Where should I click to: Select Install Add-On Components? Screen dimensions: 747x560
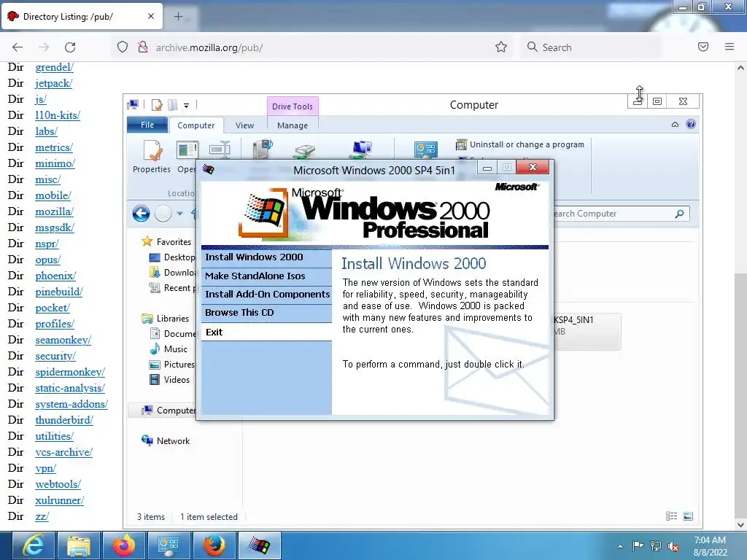266,295
